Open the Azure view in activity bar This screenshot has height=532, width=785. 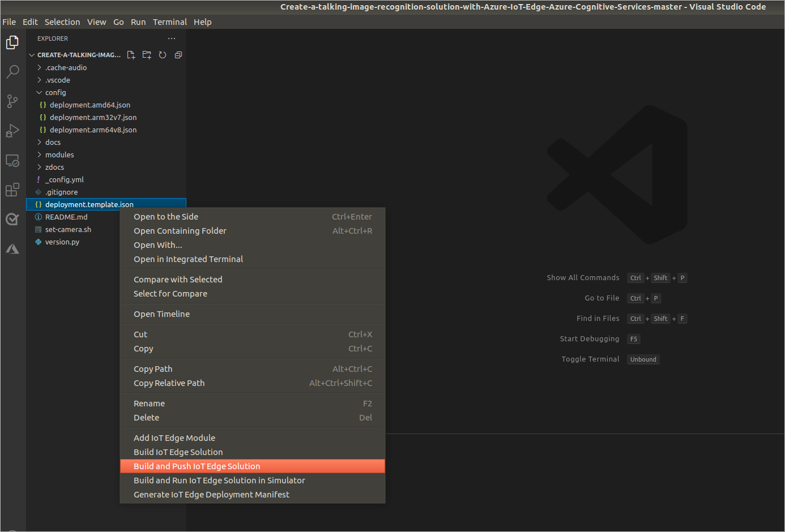point(12,248)
